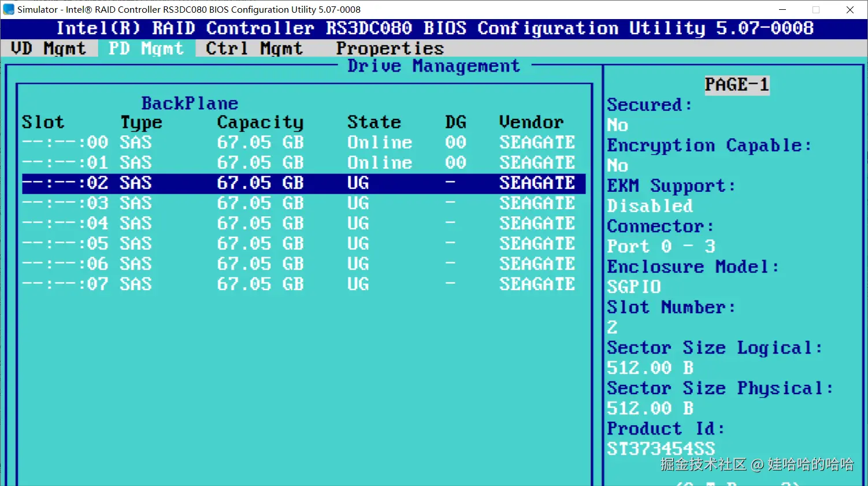
Task: Click the Sector Size Physical: label
Action: (x=720, y=388)
